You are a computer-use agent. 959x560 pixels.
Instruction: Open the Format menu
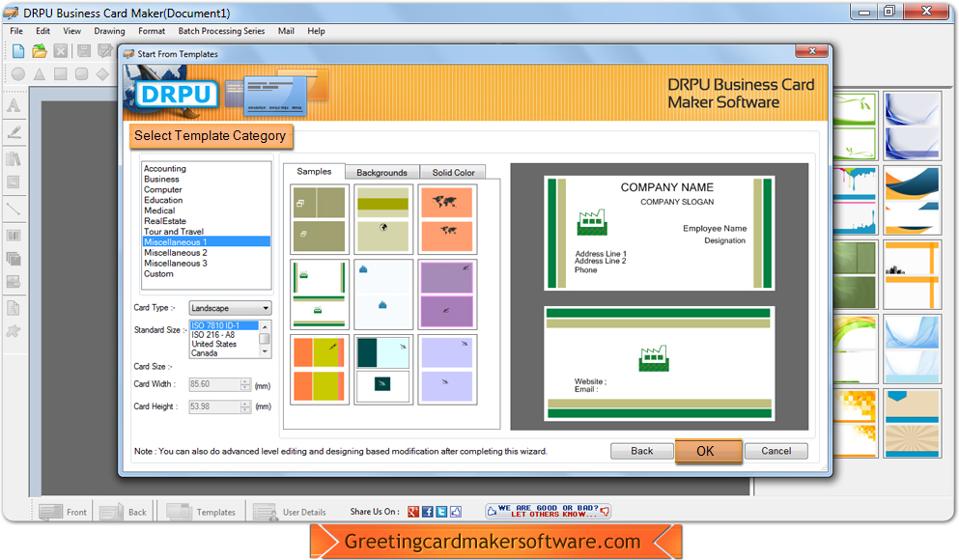[152, 31]
